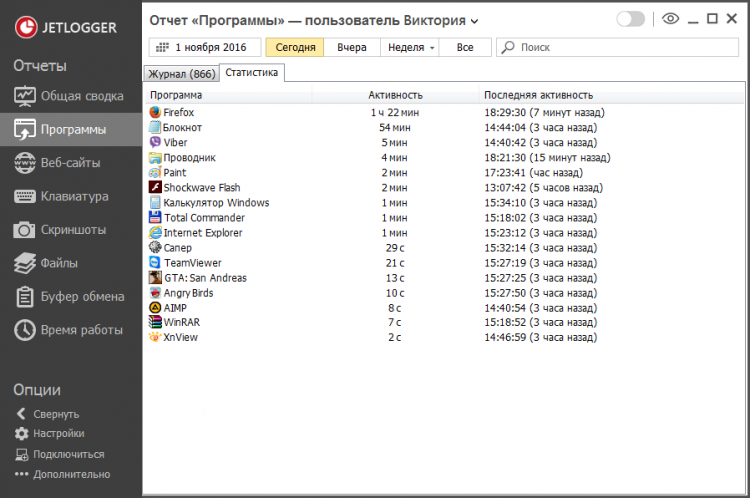The height and width of the screenshot is (498, 750).
Task: Toggle the switch in title bar
Action: pos(630,19)
